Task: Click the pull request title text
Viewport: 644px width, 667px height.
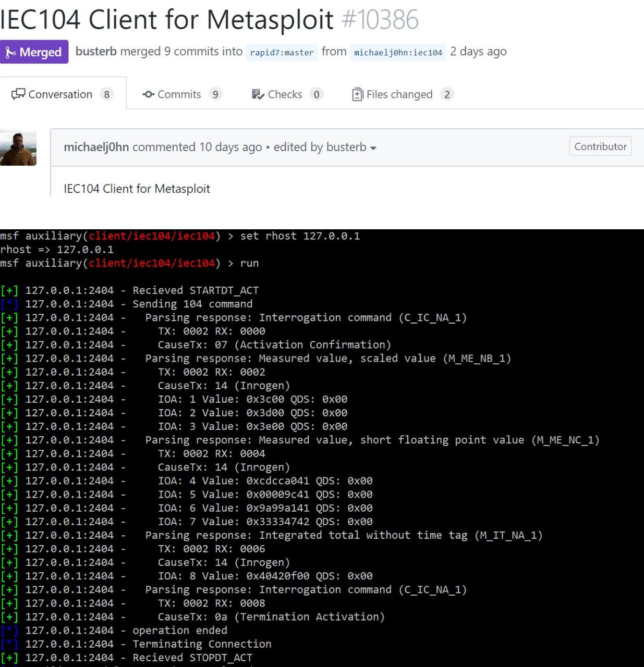Action: click(x=167, y=19)
